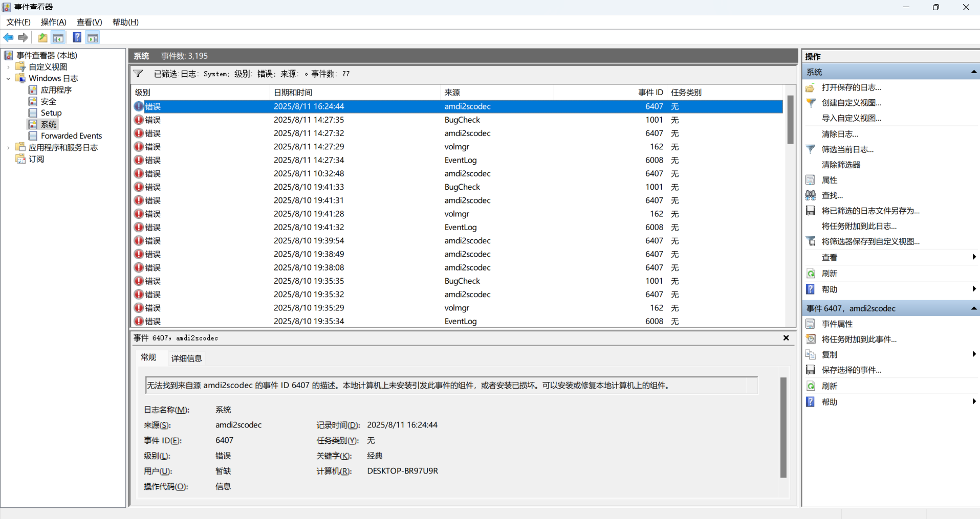The height and width of the screenshot is (519, 980).
Task: Select the volmgr event at 2025/8/11 14:27:29
Action: [x=458, y=147]
